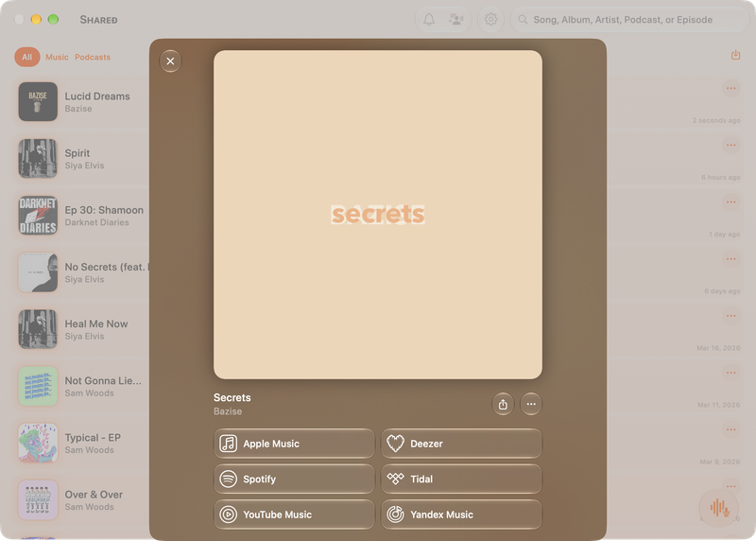The image size is (756, 541).
Task: Open more options for Spirit row
Action: (730, 146)
